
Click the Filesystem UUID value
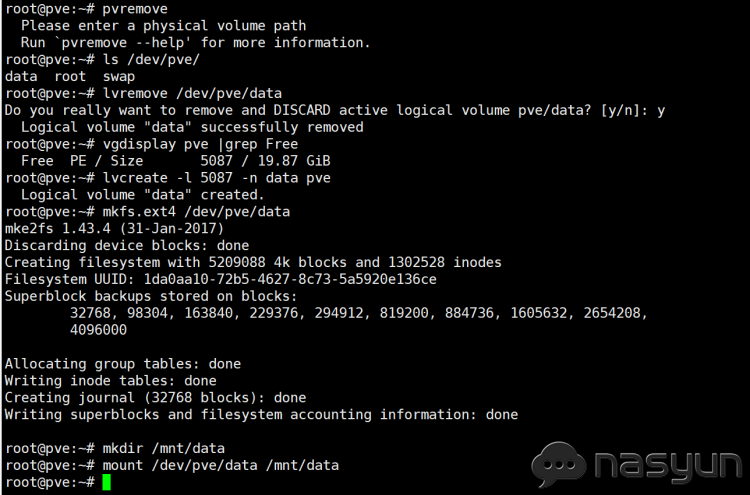290,279
